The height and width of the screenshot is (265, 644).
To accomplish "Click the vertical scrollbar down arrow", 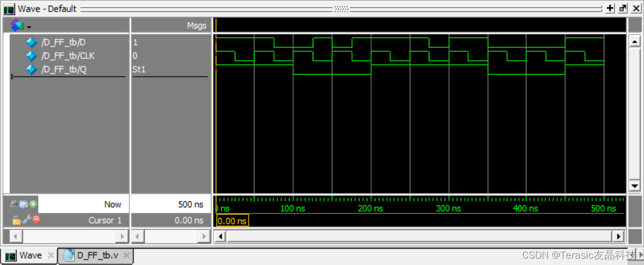I will 634,185.
